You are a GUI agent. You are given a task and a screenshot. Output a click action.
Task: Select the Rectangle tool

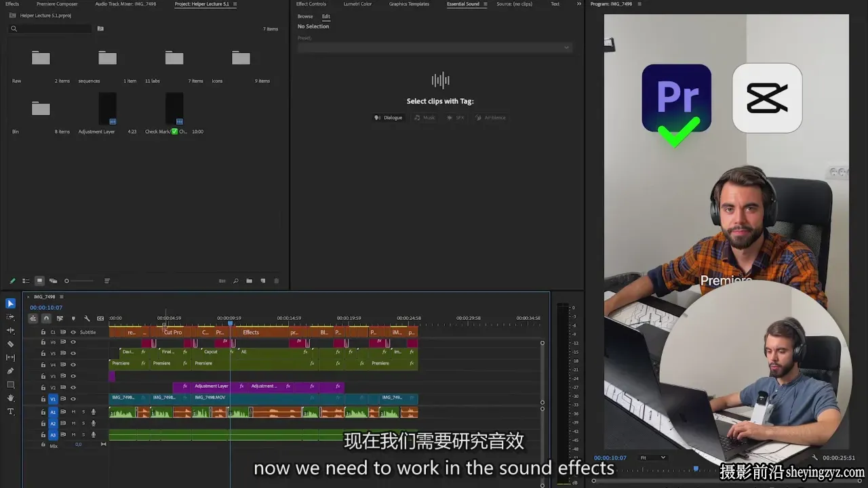click(x=10, y=385)
